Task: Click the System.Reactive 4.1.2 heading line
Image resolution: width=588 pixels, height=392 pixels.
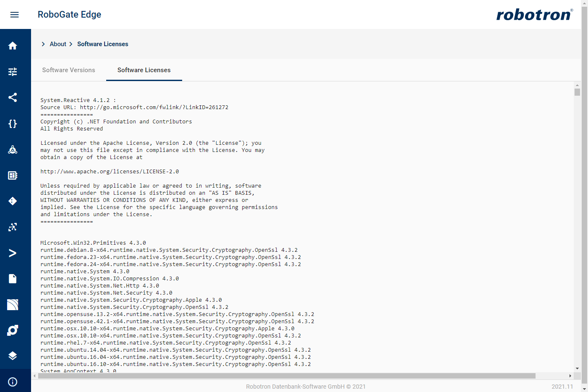Action: [x=78, y=100]
